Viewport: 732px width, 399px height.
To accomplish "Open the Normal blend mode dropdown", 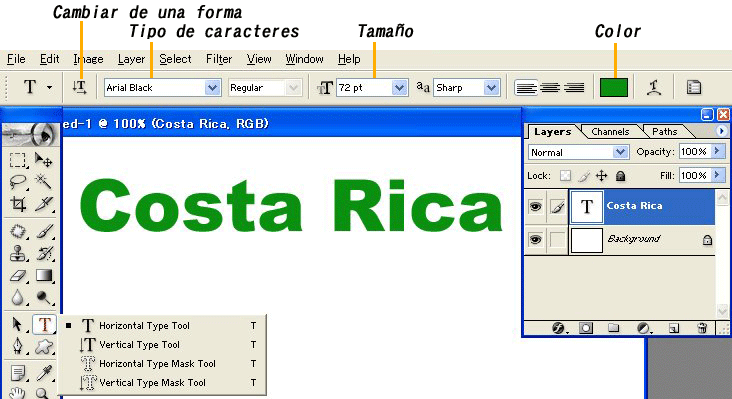I will [620, 152].
